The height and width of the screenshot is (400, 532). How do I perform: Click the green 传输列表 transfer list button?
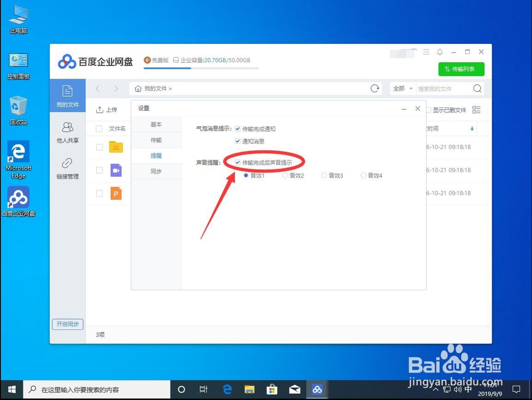click(461, 69)
